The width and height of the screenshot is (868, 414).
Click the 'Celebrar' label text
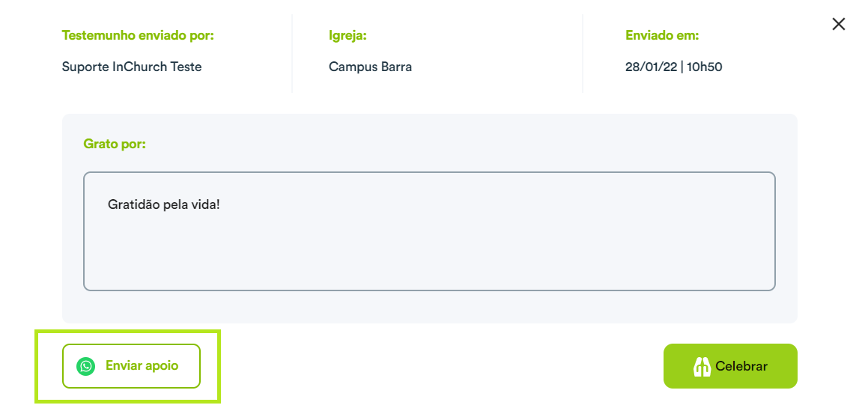click(x=741, y=366)
